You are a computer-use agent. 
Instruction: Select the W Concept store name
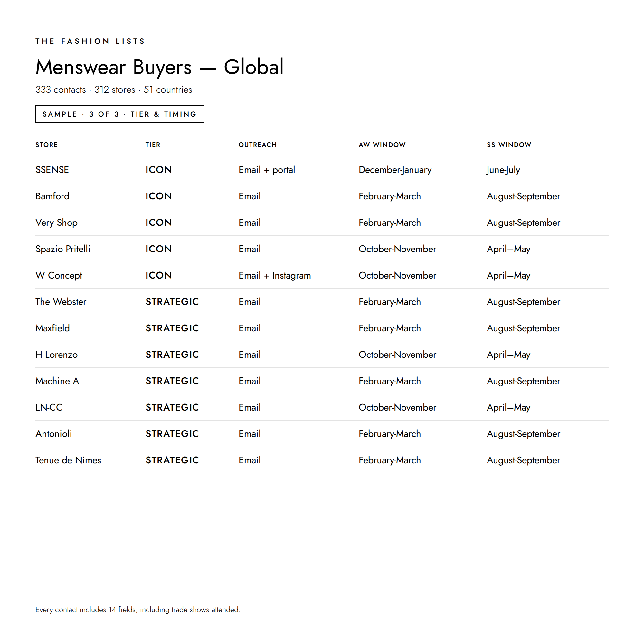(59, 275)
